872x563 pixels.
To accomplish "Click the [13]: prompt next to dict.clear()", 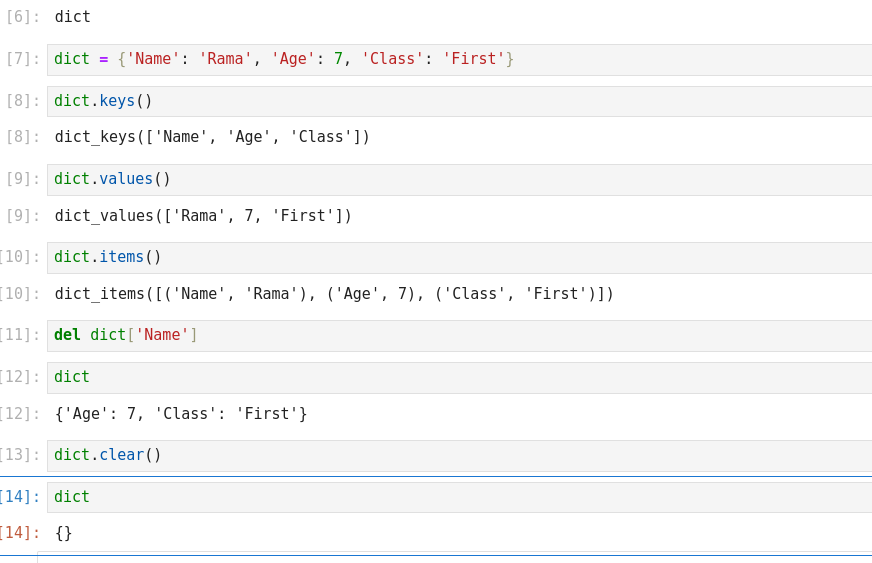I will 20,456.
